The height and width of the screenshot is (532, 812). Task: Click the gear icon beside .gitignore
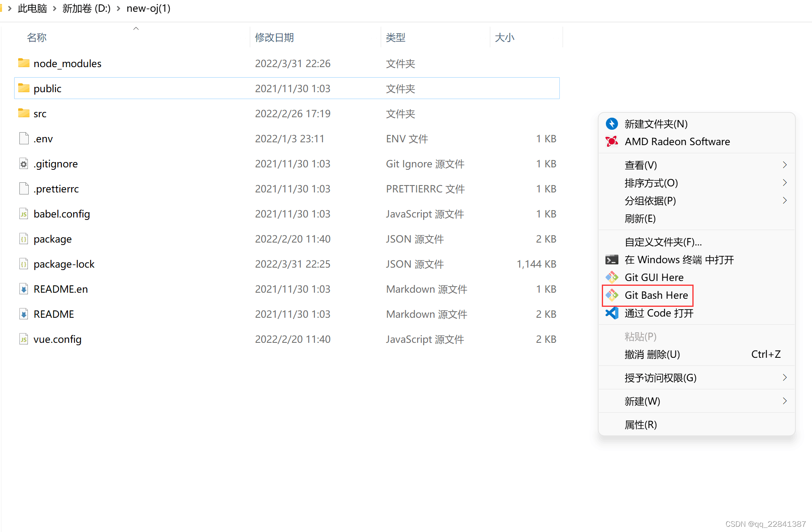pos(23,164)
